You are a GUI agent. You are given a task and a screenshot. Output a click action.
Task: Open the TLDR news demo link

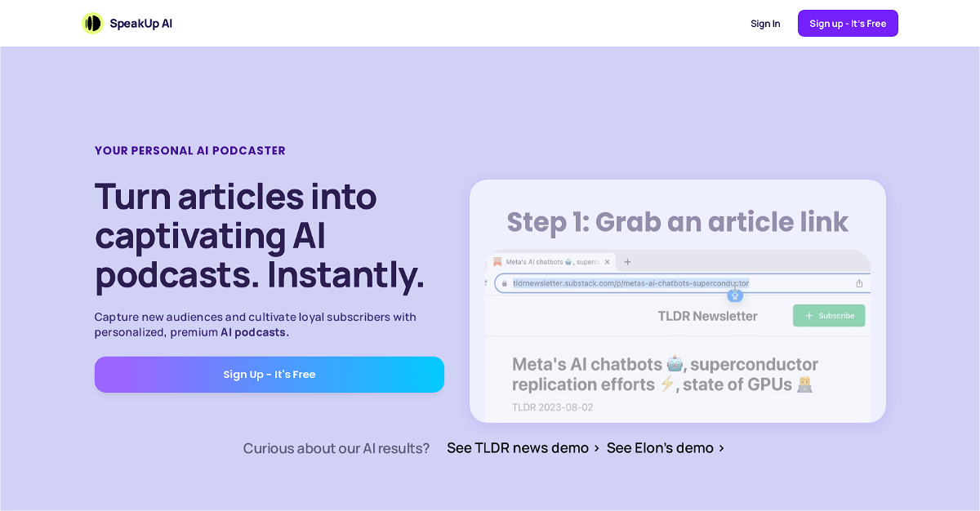[518, 448]
